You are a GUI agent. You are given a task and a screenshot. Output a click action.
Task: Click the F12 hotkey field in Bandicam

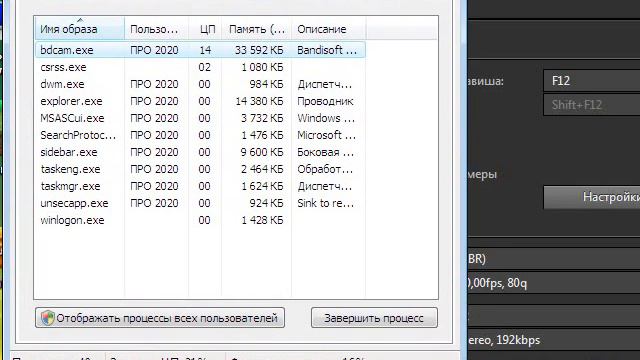coord(592,80)
